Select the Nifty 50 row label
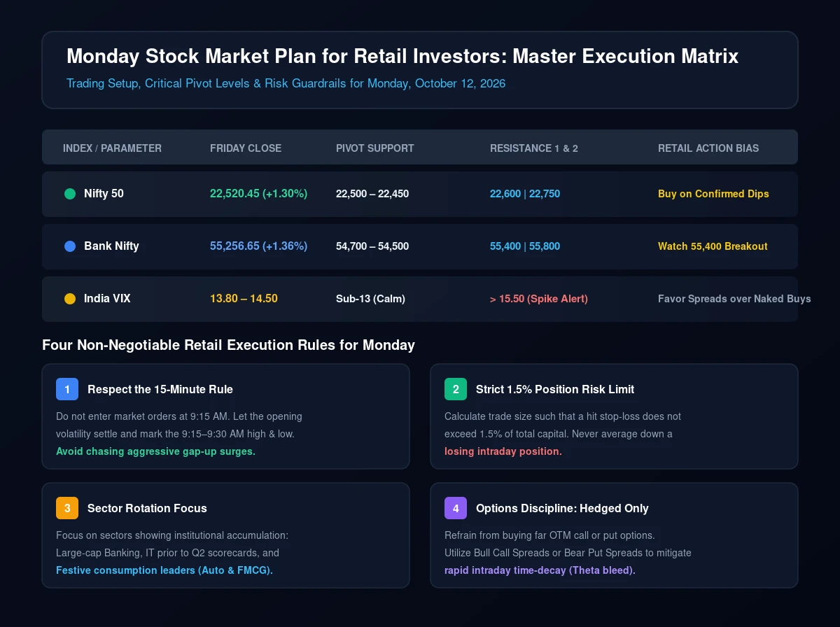840x627 pixels. click(104, 194)
